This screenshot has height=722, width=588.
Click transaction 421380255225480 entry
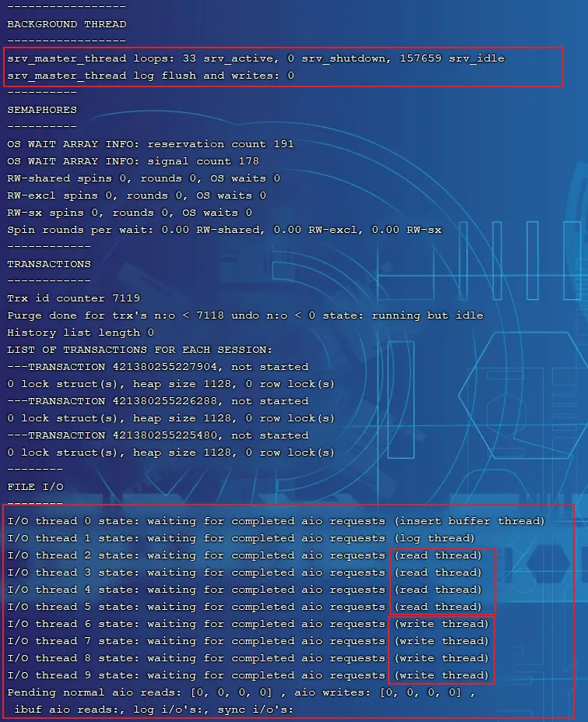[x=157, y=435]
